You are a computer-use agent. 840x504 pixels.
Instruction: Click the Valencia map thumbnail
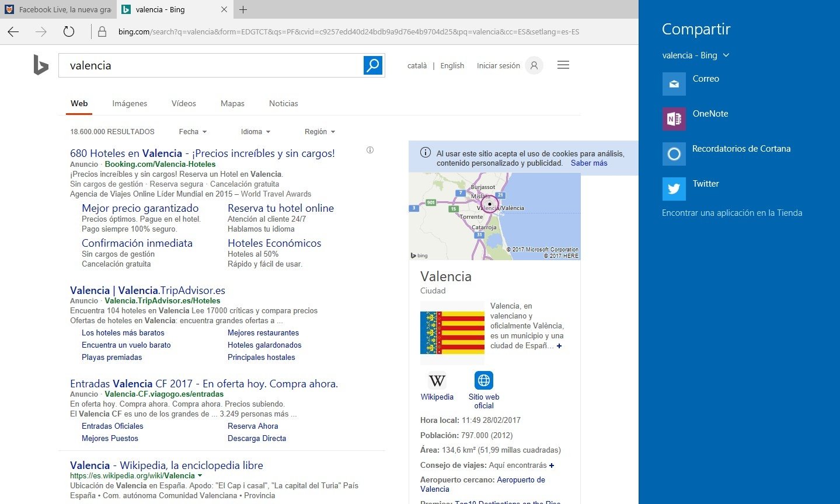point(494,216)
